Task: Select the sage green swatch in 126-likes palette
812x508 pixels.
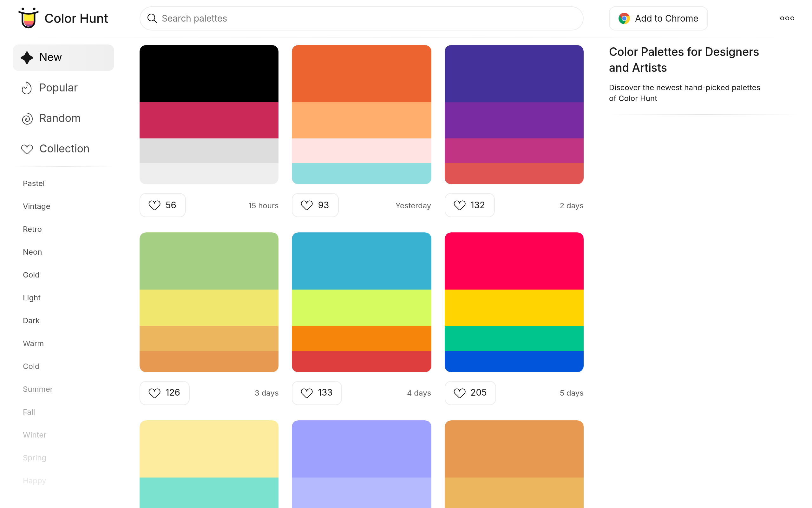Action: coord(209,261)
